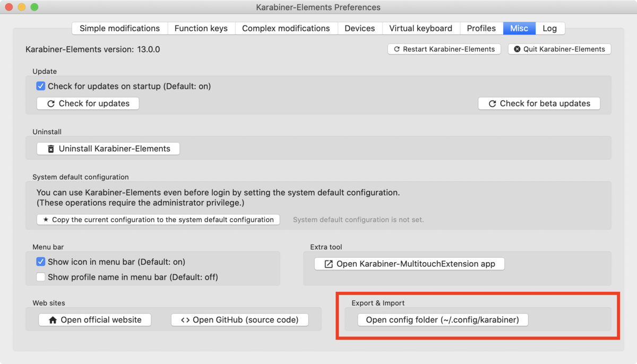Viewport: 637px width, 364px height.
Task: Enable Show profile name in menu bar
Action: pos(41,277)
